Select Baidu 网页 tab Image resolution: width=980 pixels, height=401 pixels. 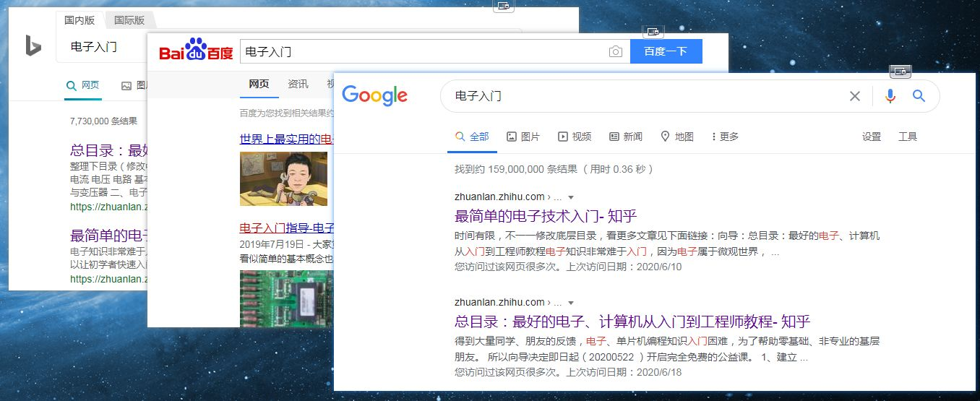(259, 84)
